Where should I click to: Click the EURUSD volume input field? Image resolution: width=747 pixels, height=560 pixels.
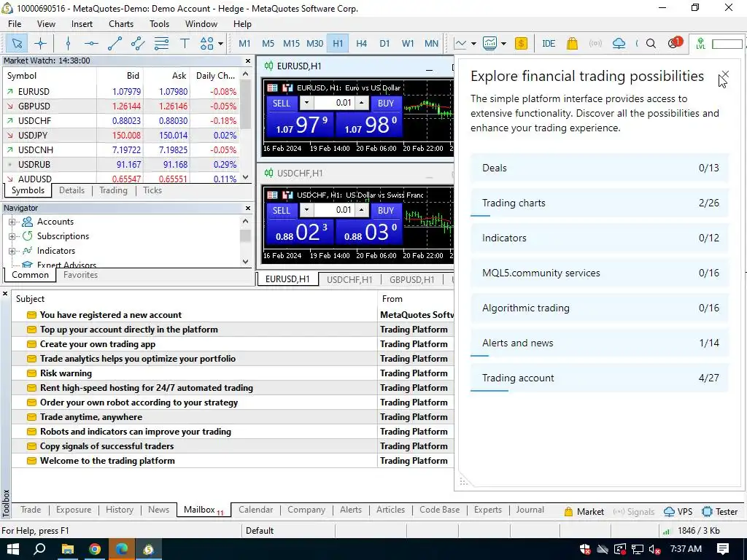[334, 103]
